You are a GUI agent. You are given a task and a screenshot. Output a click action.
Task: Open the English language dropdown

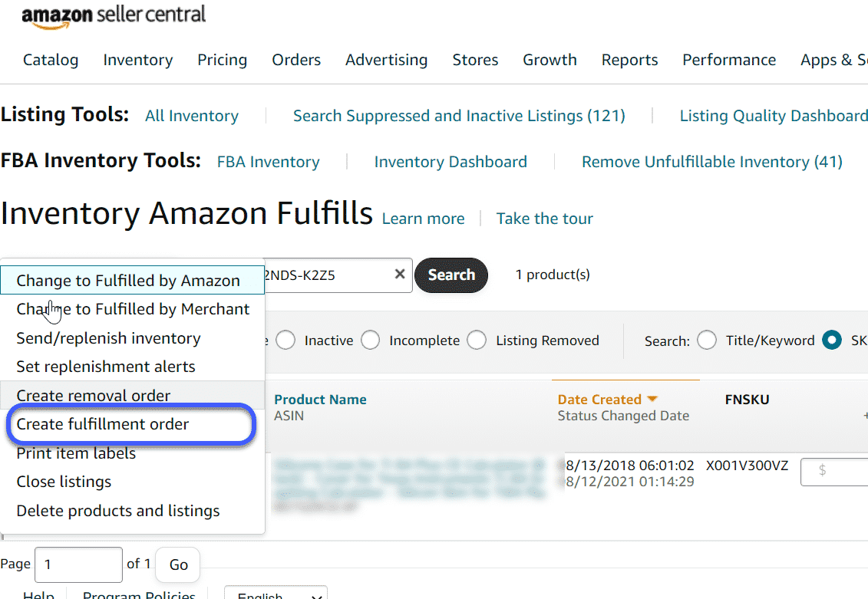tap(275, 594)
